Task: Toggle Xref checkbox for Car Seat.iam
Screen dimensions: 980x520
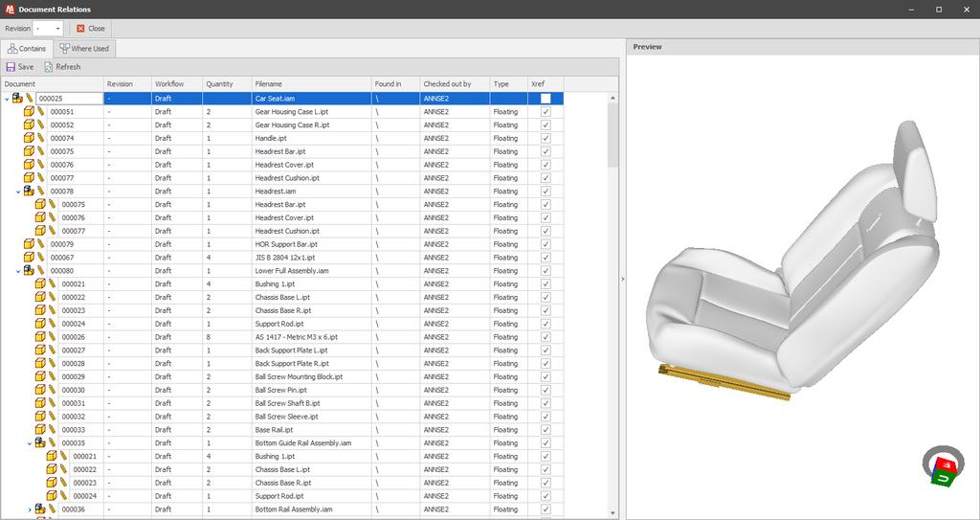Action: pyautogui.click(x=546, y=99)
